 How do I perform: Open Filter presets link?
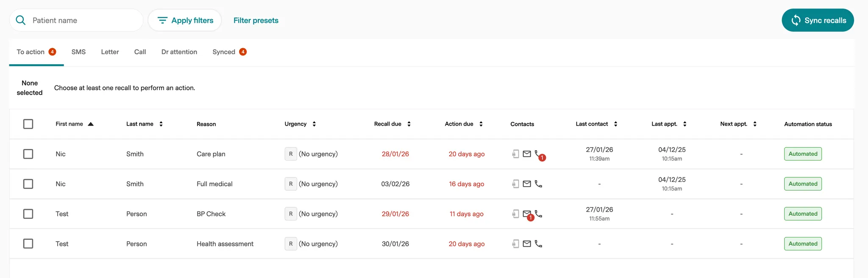pyautogui.click(x=256, y=20)
